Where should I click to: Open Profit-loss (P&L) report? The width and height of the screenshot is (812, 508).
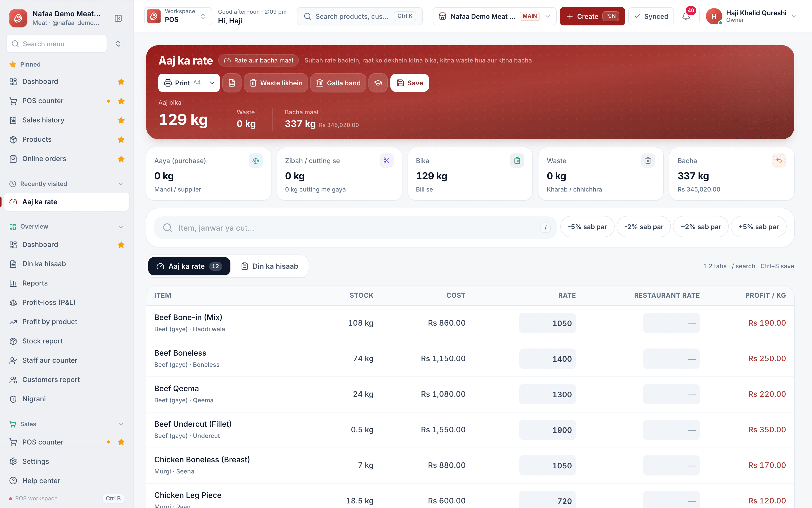tap(66, 302)
